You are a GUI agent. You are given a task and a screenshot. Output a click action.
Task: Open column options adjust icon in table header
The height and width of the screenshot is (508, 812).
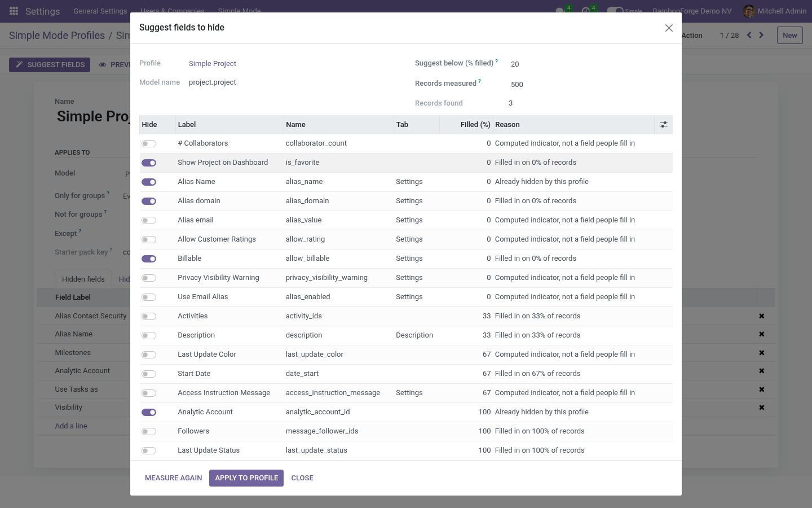point(664,125)
